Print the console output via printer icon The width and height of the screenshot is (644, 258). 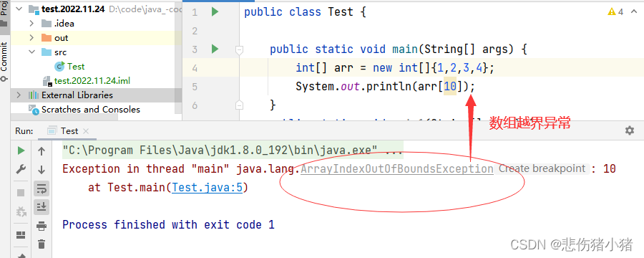coord(42,226)
